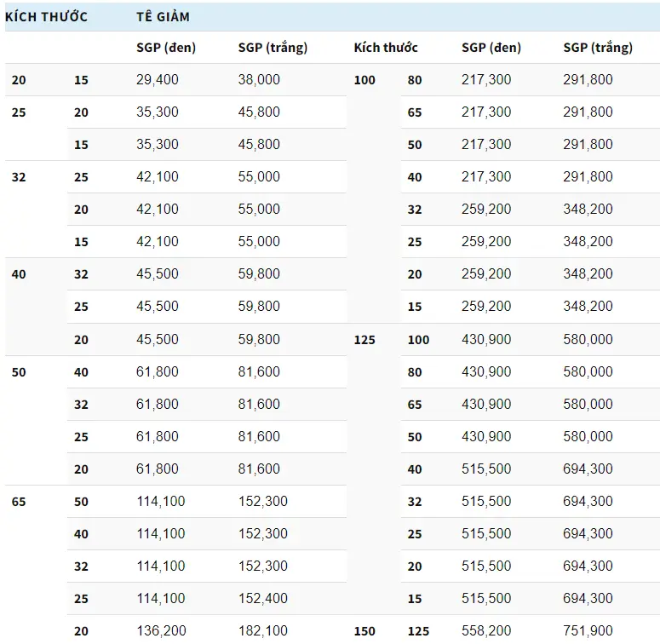
Task: Click the 38,000 price cell
Action: click(259, 80)
